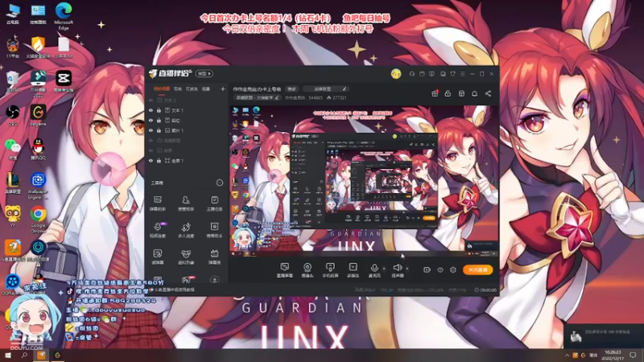
Task: Open the hamburger main menu icon
Action: coord(462,74)
